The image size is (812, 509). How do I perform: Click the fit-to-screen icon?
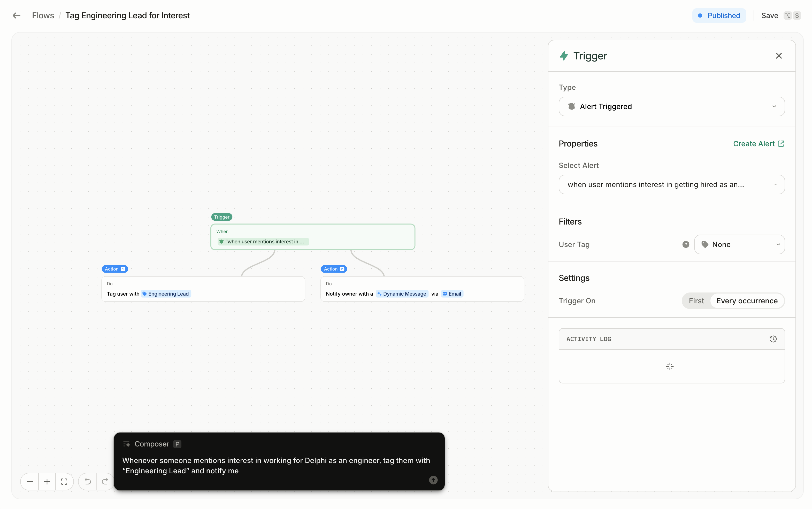coord(64,481)
